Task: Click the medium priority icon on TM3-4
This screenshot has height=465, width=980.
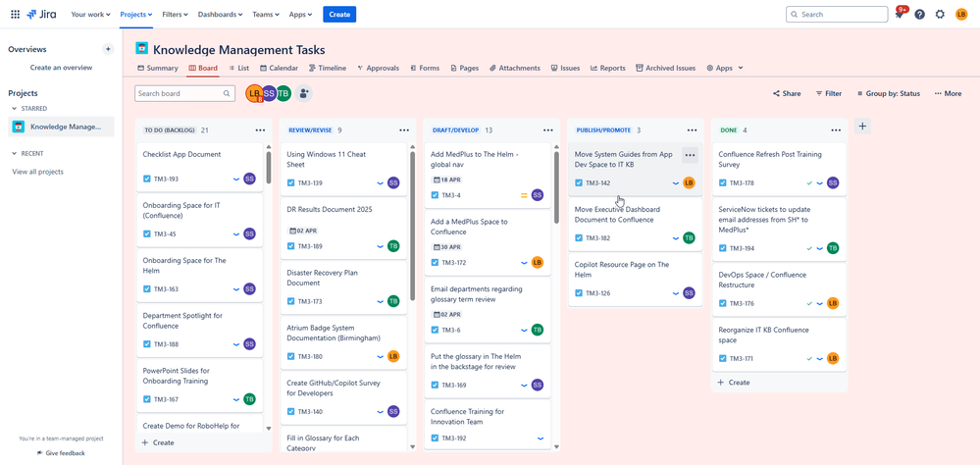Action: 524,195
